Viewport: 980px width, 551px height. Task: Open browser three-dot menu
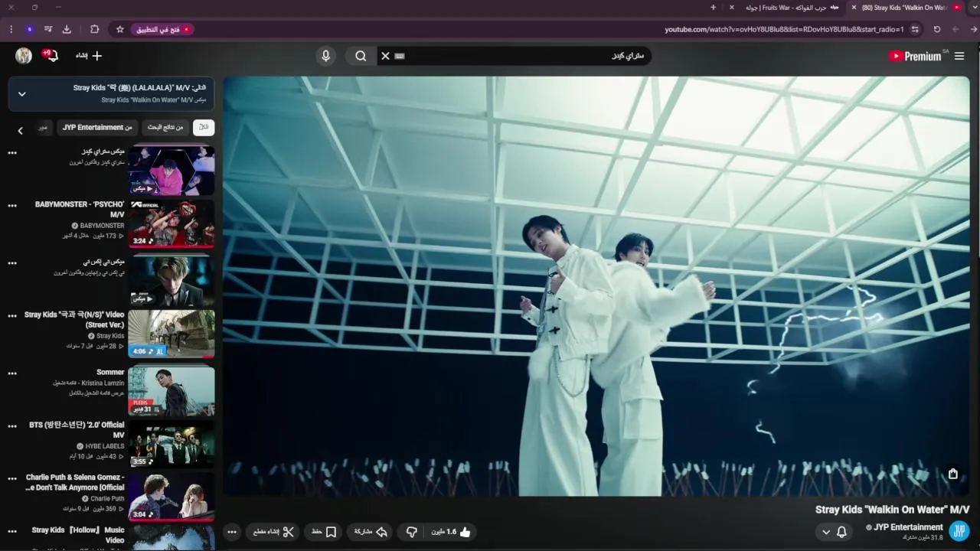coord(11,29)
